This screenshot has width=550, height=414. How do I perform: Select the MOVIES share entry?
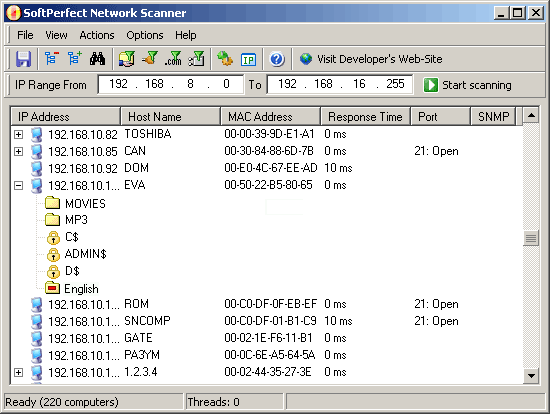click(85, 203)
